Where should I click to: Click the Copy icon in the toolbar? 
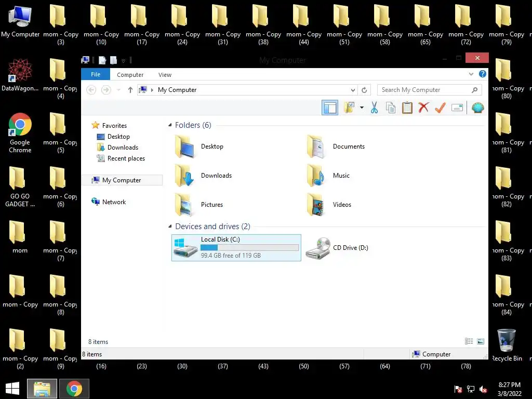tap(391, 108)
